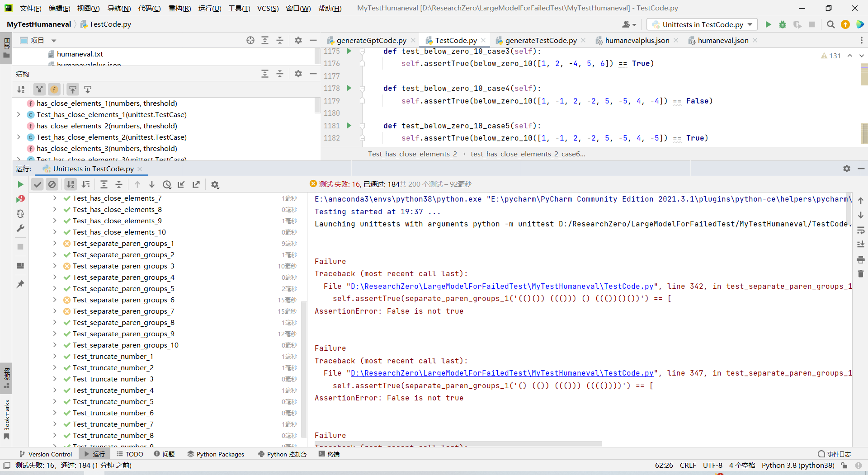Screen dimensions: 868x475
Task: Expand Test_truncate_number_1 test node
Action: coord(55,356)
